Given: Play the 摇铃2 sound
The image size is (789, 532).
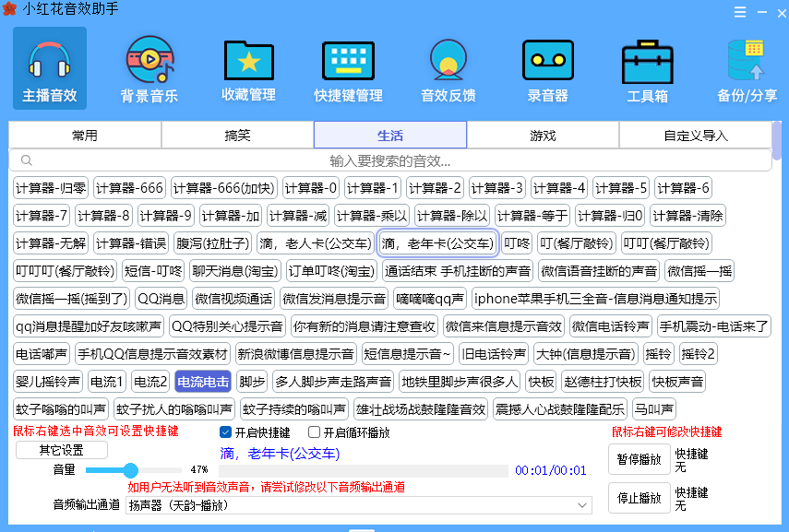Looking at the screenshot, I should tap(698, 354).
